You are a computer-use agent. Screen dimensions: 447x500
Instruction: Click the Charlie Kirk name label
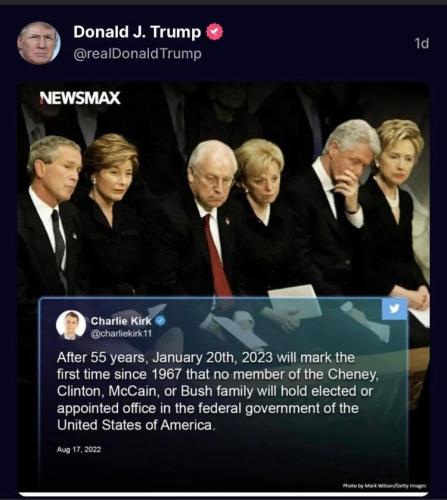point(121,321)
